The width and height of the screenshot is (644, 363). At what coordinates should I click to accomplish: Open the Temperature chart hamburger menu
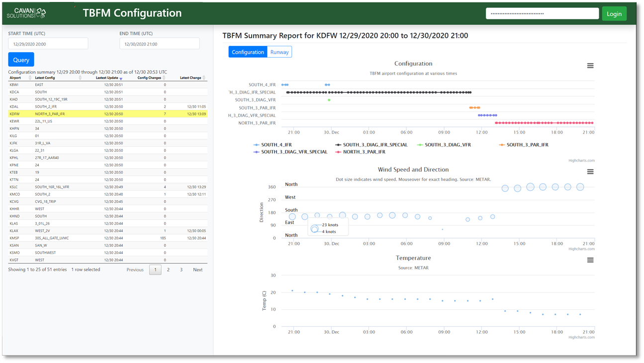pos(590,260)
